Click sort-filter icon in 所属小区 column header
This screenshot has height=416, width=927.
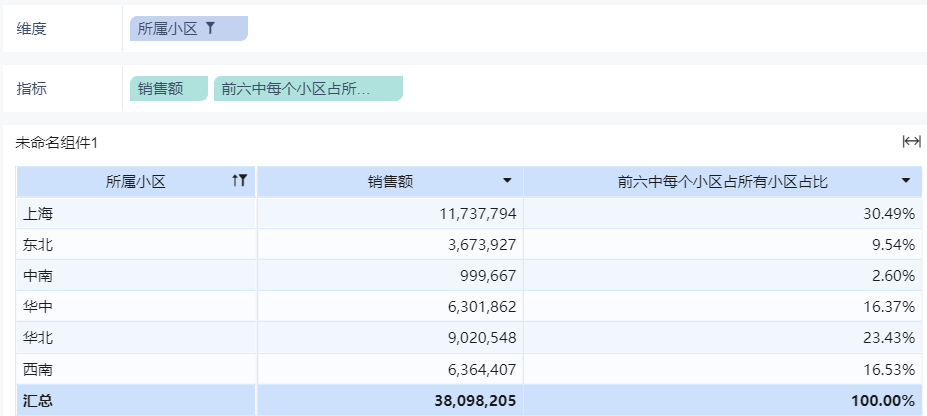click(239, 181)
